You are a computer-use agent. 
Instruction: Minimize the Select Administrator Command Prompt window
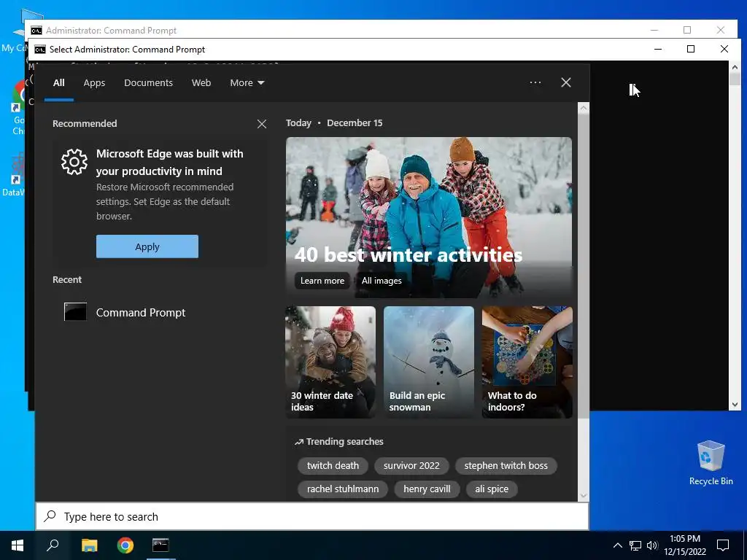[658, 49]
